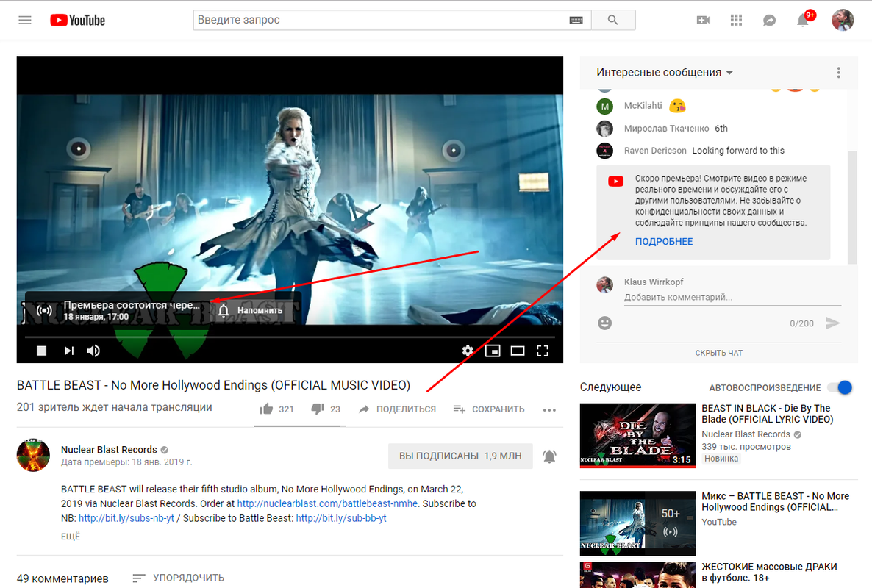Open the chat three-dot options menu

839,73
